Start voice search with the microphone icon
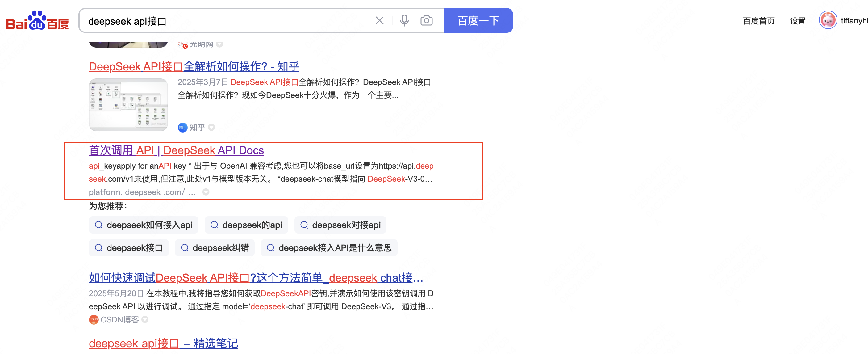The image size is (868, 354). point(404,21)
